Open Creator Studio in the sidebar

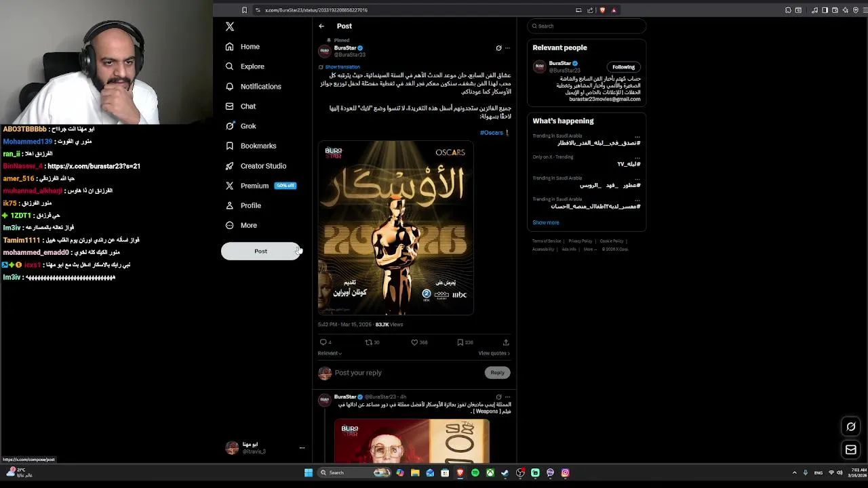256,166
